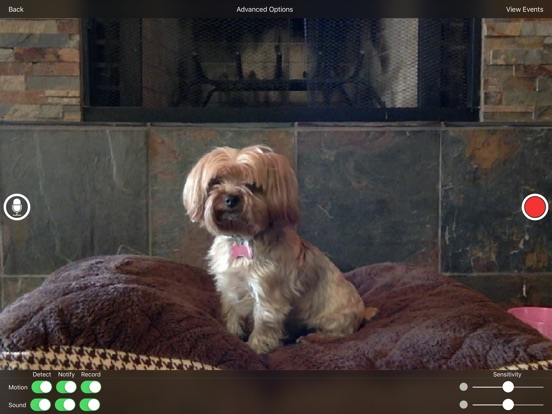552x414 pixels.
Task: Start recording with the red record button
Action: [535, 207]
